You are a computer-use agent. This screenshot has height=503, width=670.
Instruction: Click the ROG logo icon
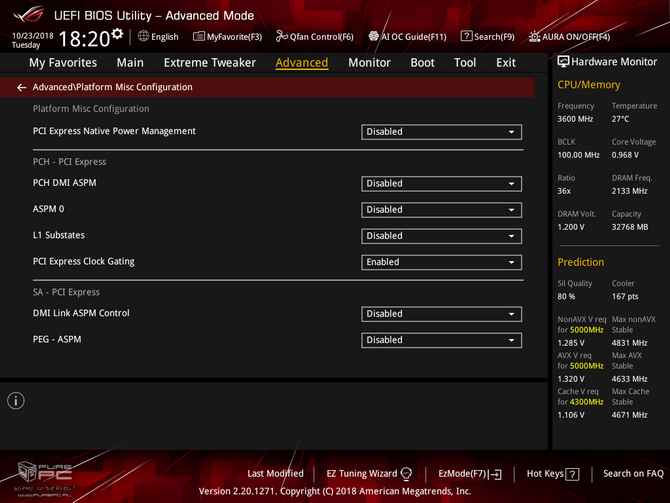29,14
